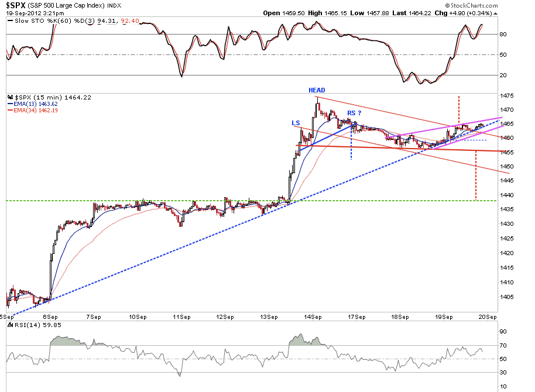Viewport: 535px width, 392px height.
Task: Click the Chg +4.90 (+0.34%) value
Action: click(x=463, y=13)
